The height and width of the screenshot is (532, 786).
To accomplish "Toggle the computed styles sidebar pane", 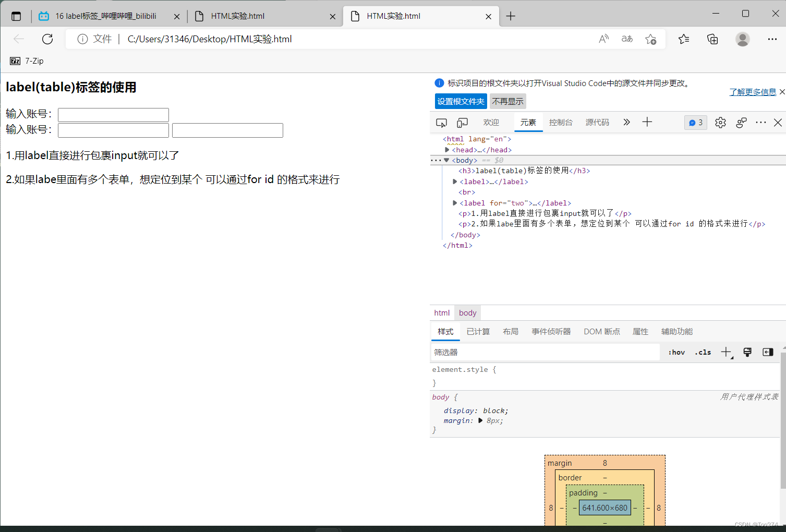I will (768, 352).
